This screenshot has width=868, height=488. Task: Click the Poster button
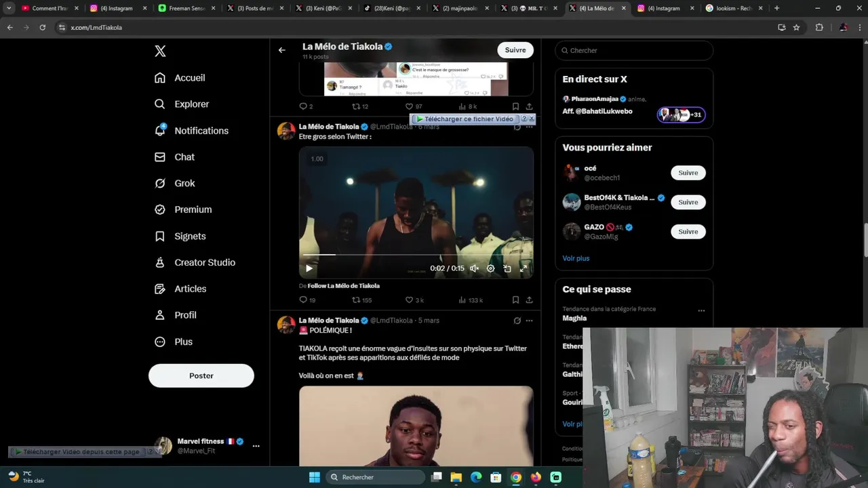coord(201,375)
